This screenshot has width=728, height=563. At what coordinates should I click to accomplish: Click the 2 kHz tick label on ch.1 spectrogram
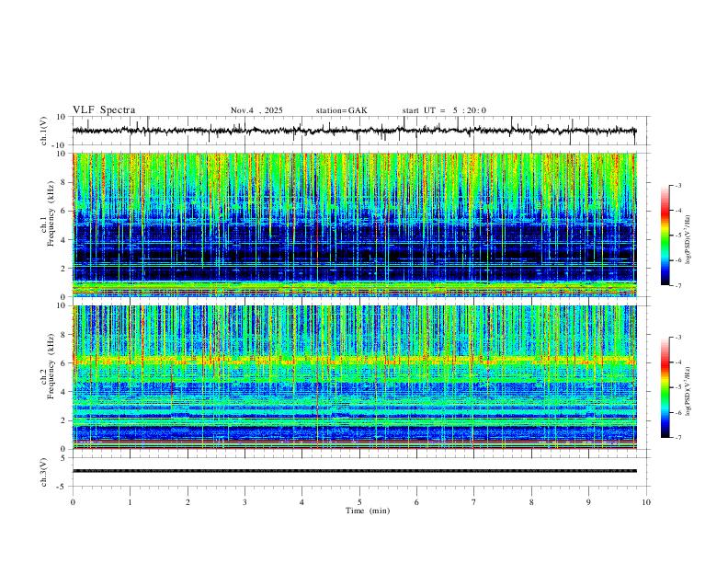[64, 269]
